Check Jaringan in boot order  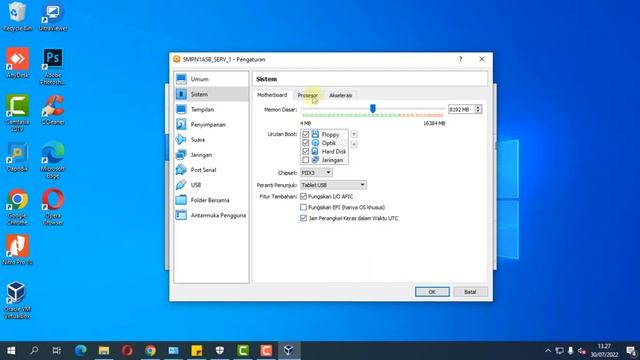click(305, 160)
